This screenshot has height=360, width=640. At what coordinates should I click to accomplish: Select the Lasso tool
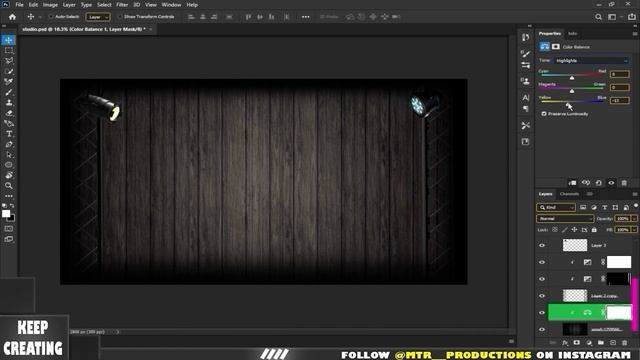tap(9, 61)
